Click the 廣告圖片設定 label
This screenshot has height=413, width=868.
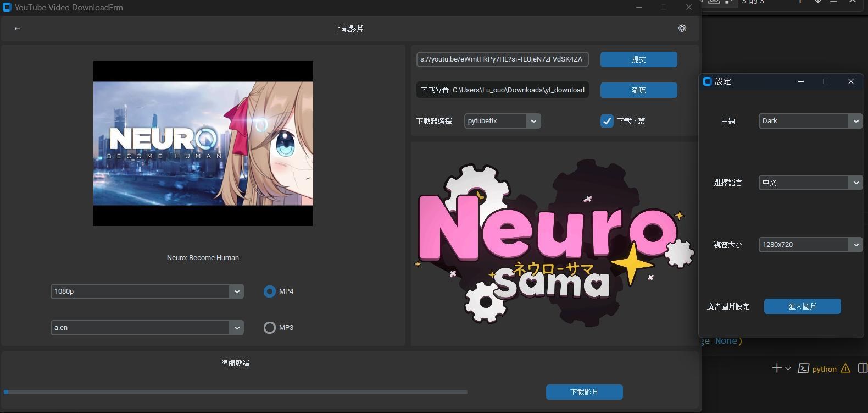[x=728, y=306]
